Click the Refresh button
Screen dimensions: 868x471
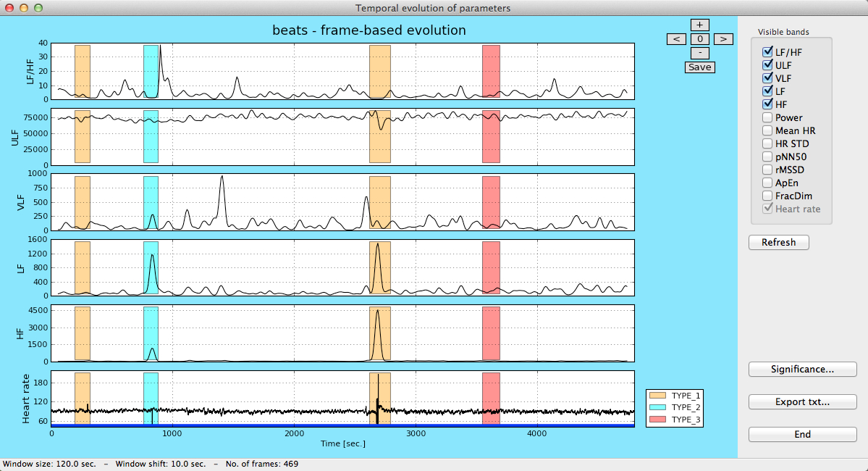pyautogui.click(x=778, y=242)
